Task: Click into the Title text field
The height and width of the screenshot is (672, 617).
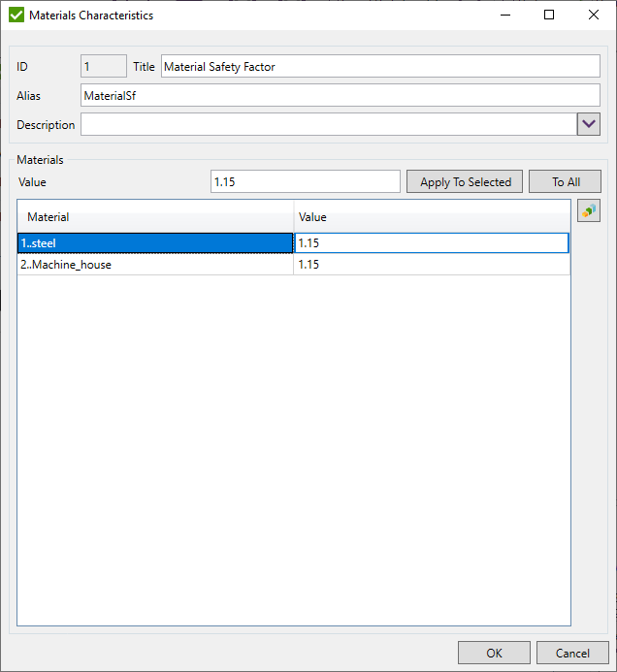Action: (380, 66)
